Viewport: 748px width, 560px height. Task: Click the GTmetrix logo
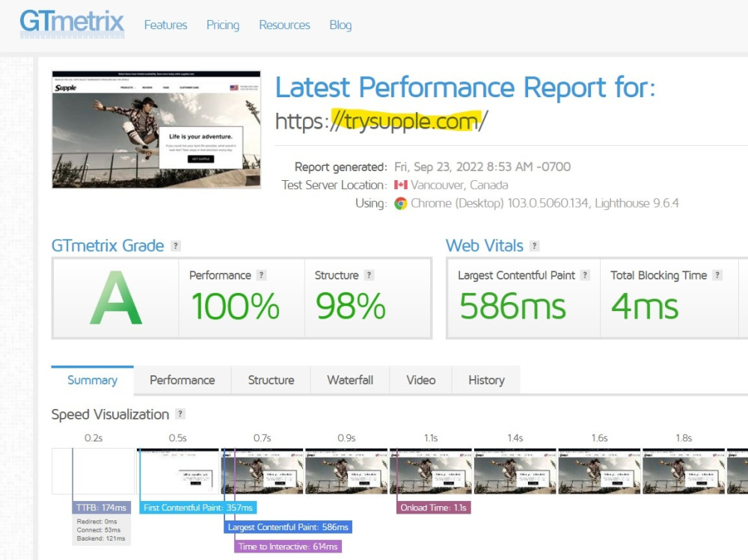click(x=72, y=24)
